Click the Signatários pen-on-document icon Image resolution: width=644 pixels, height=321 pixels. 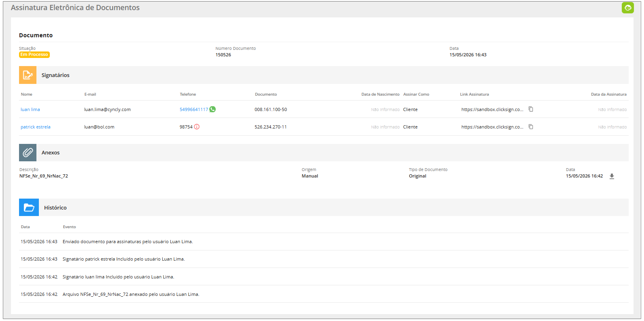pyautogui.click(x=28, y=75)
